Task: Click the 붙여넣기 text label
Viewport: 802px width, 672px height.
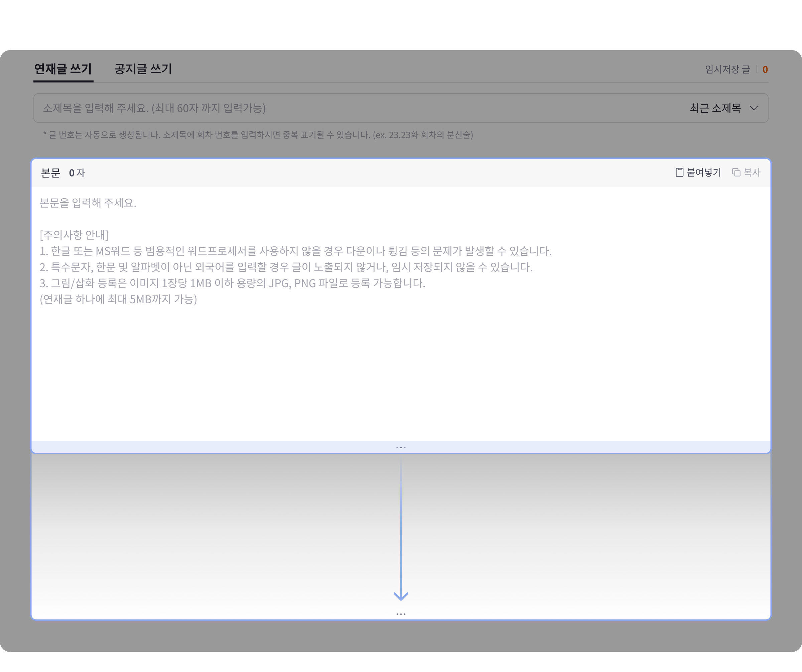Action: click(703, 172)
